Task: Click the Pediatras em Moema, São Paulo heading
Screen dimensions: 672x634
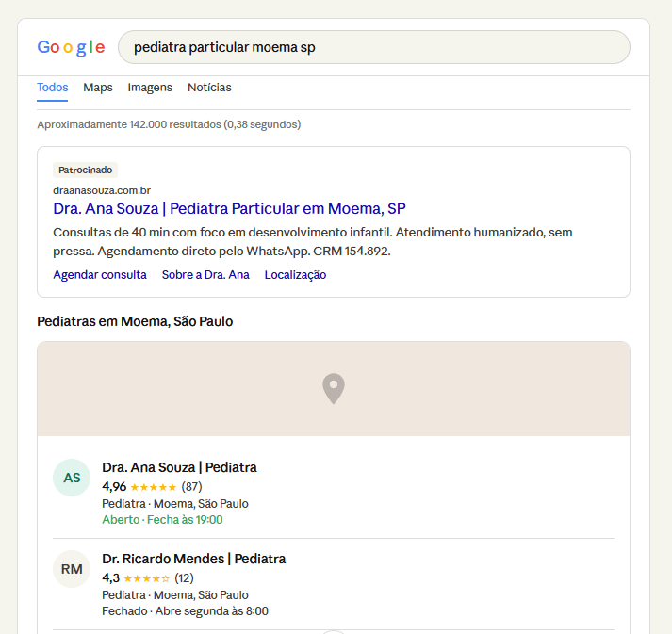Action: [x=135, y=321]
